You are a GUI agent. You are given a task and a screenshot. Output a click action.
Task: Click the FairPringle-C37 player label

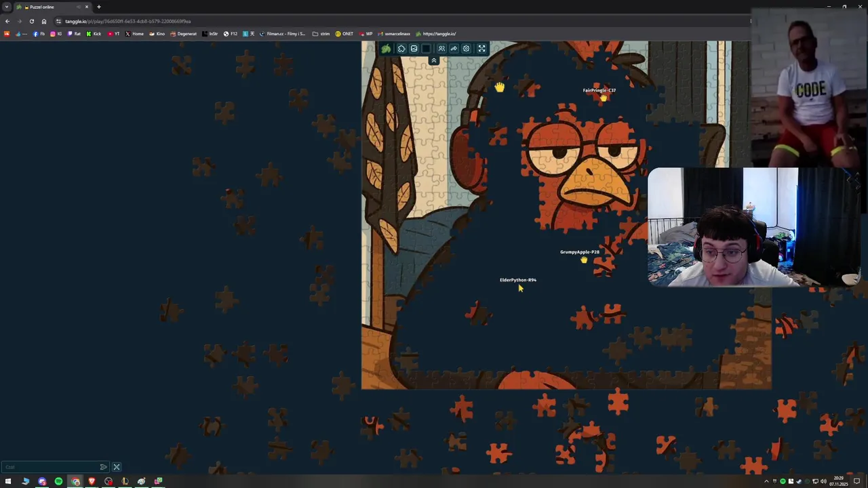599,90
